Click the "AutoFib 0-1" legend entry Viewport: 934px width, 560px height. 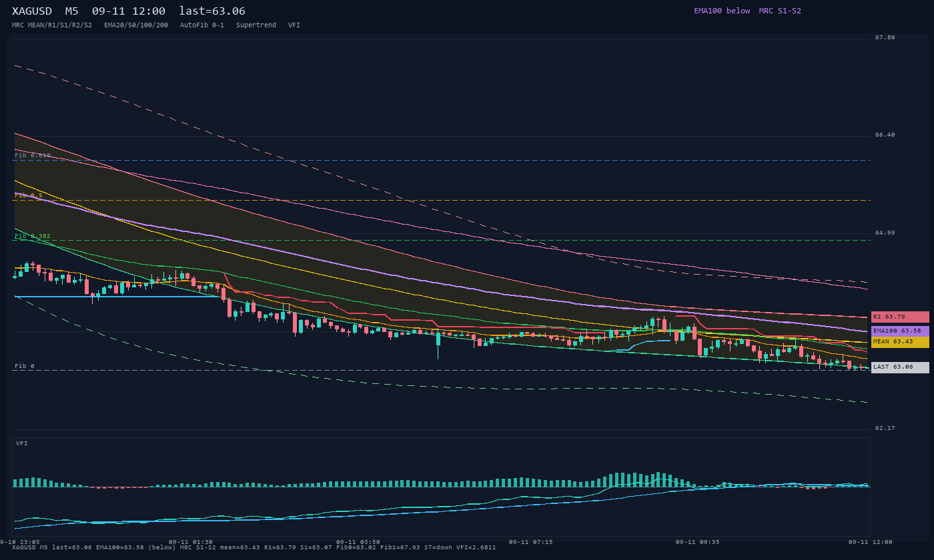click(x=202, y=25)
